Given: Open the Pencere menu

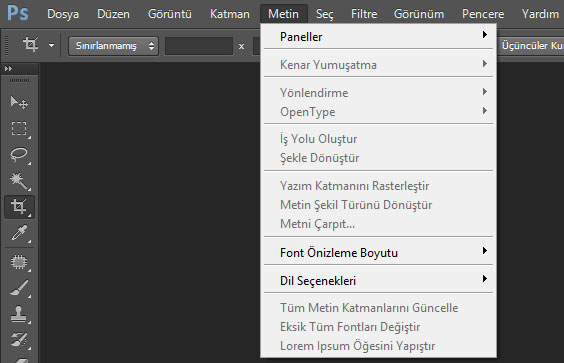Looking at the screenshot, I should click(483, 14).
